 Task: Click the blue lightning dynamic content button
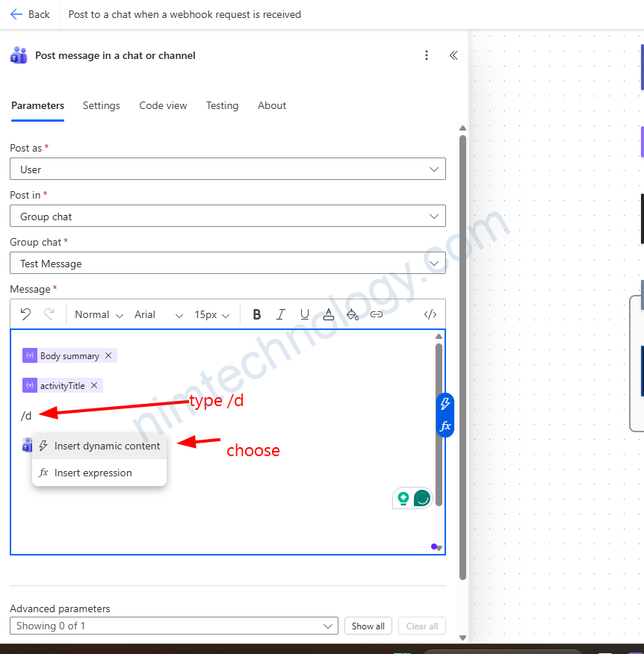(445, 404)
